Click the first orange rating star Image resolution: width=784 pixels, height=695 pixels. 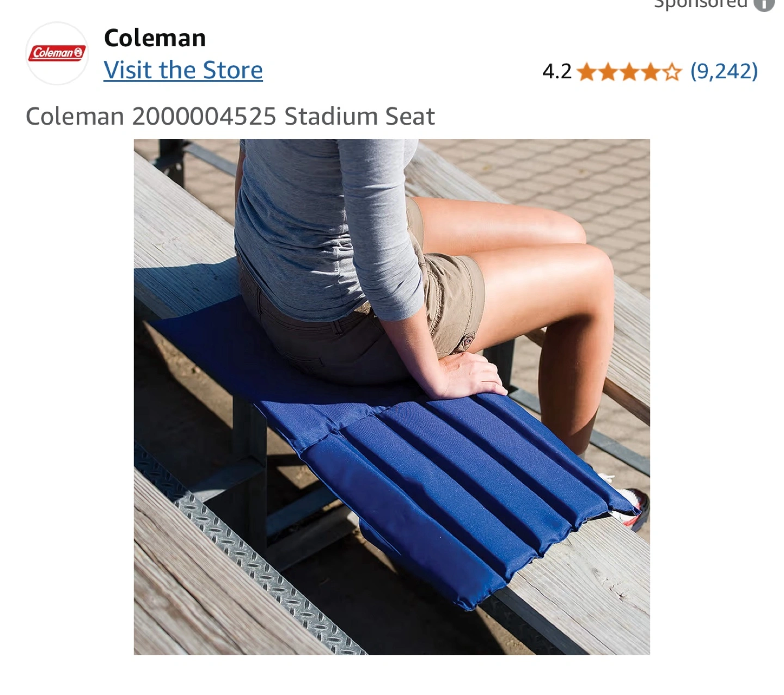pyautogui.click(x=586, y=72)
